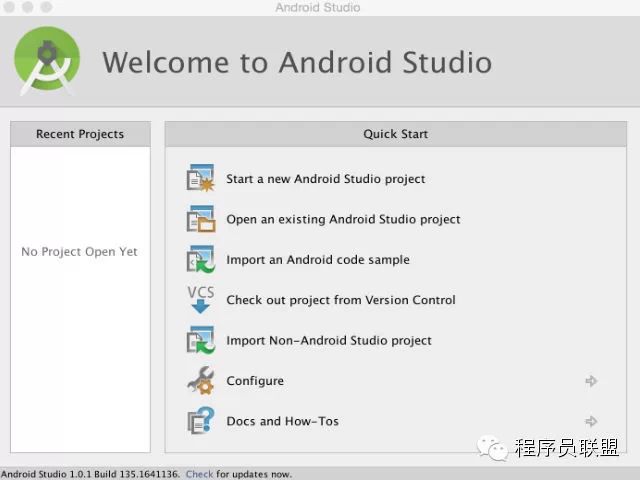Select Import Non-Android Studio project
Screen dimensions: 640x480
[x=329, y=340]
